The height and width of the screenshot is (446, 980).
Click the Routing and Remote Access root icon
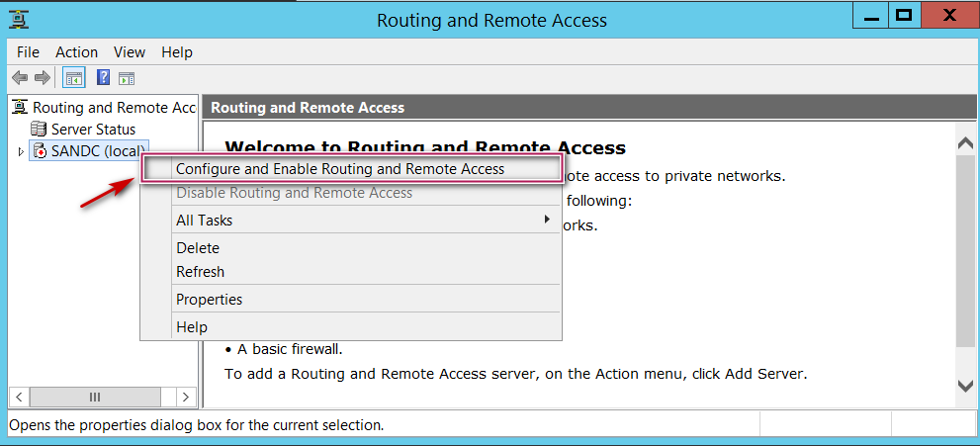pos(20,107)
